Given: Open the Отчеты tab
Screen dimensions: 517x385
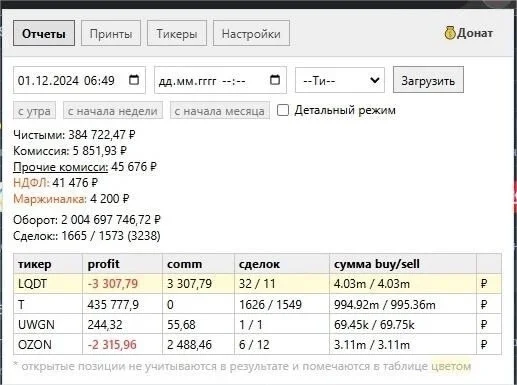Looking at the screenshot, I should (44, 33).
